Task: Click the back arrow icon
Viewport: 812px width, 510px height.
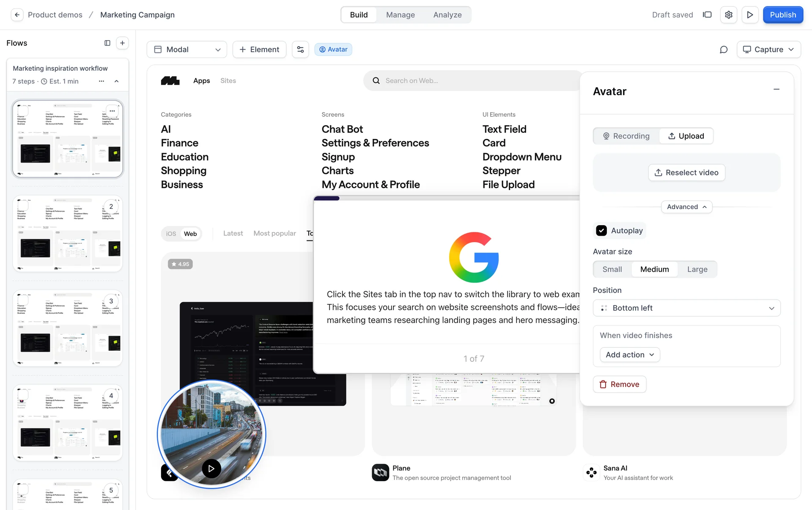Action: tap(17, 15)
